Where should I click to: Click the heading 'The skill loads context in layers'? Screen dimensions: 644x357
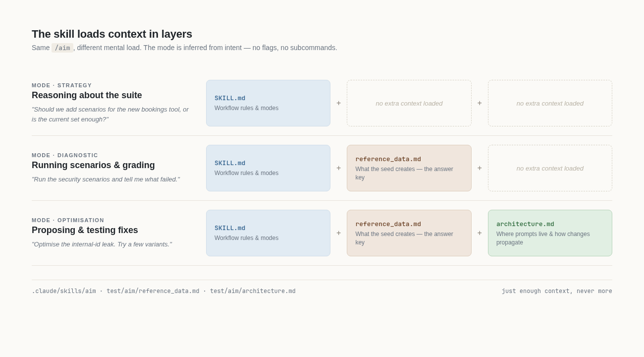click(112, 34)
